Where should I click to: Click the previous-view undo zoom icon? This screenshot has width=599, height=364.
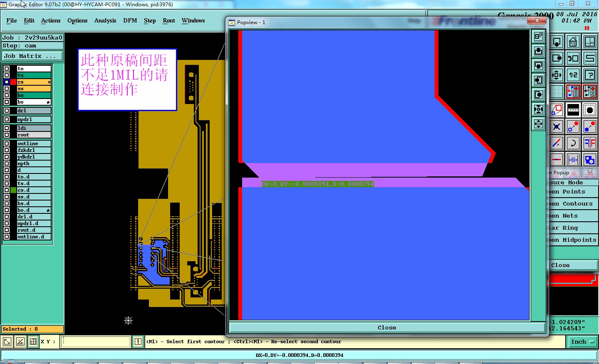pos(573,58)
